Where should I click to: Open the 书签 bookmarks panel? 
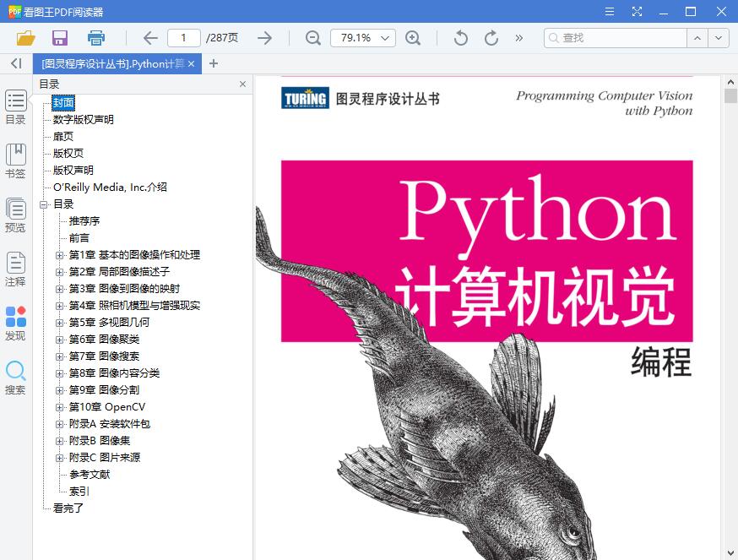point(15,161)
